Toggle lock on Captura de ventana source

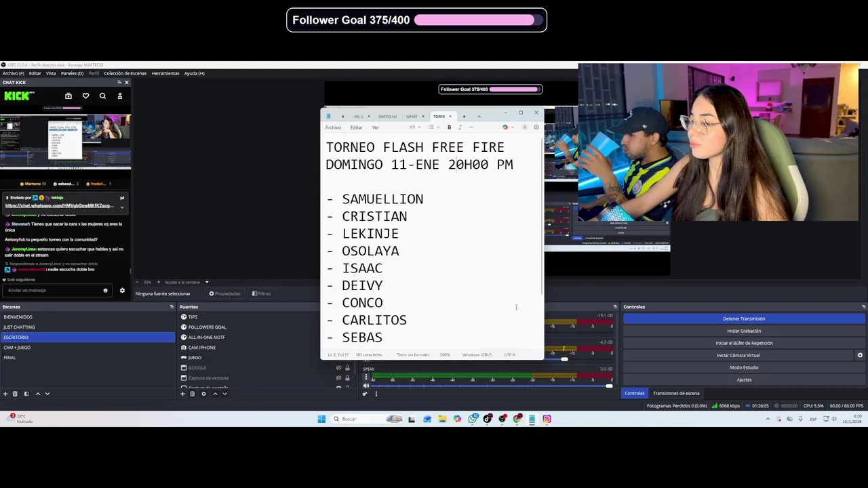click(x=347, y=378)
